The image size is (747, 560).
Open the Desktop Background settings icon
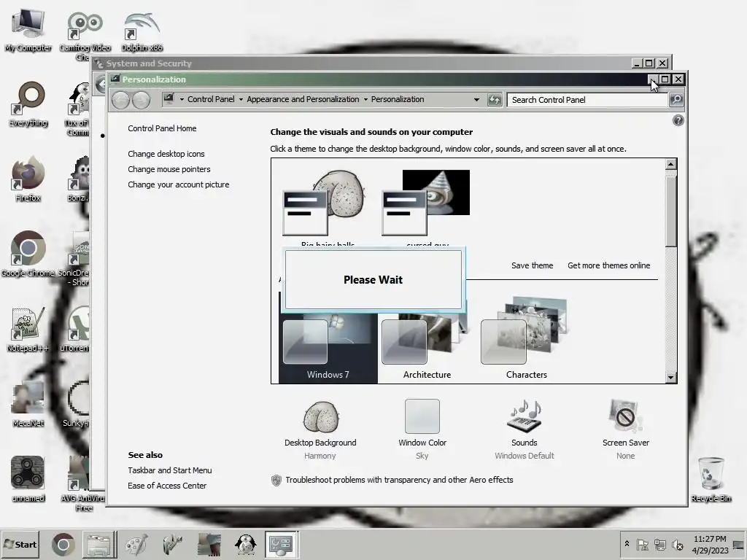pyautogui.click(x=321, y=416)
